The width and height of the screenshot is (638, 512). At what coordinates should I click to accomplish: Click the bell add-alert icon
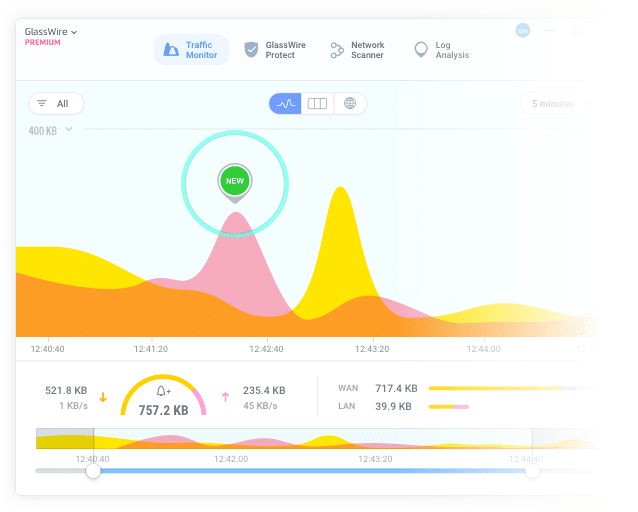tap(164, 390)
